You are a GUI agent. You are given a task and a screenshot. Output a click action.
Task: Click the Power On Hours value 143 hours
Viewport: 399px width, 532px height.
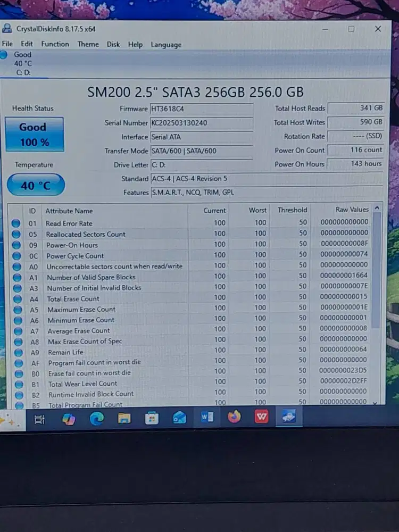point(355,164)
